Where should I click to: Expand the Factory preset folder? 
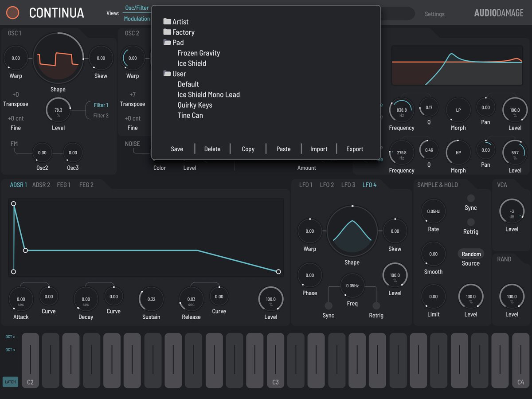179,32
